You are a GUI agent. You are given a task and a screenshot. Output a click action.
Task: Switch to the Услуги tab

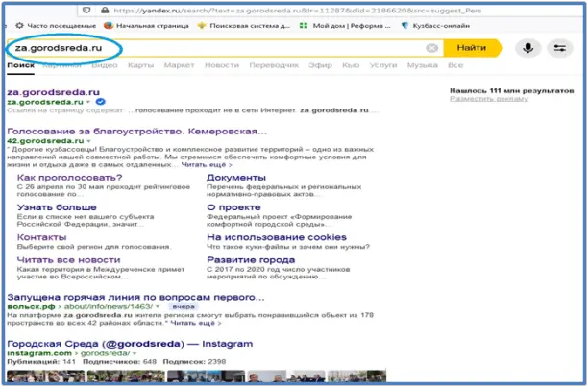(x=383, y=65)
